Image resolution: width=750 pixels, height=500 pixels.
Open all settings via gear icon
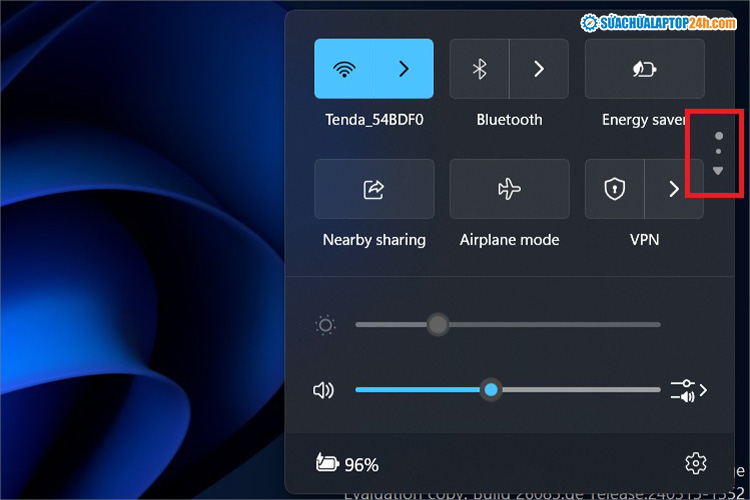click(695, 463)
